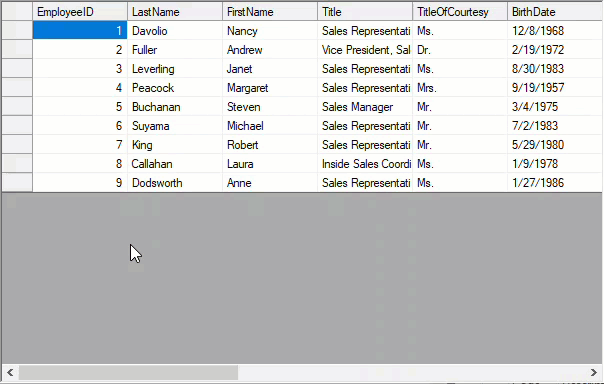Viewport: 604px width, 384px height.
Task: Select Laura Callahan's Ms. courtesy cell
Action: tap(460, 164)
